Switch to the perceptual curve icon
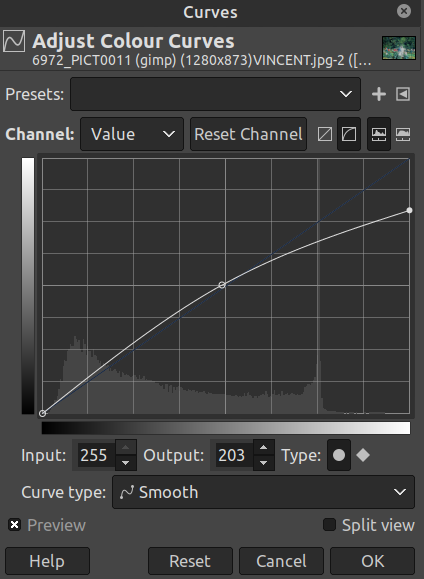Image resolution: width=424 pixels, height=579 pixels. tap(349, 134)
